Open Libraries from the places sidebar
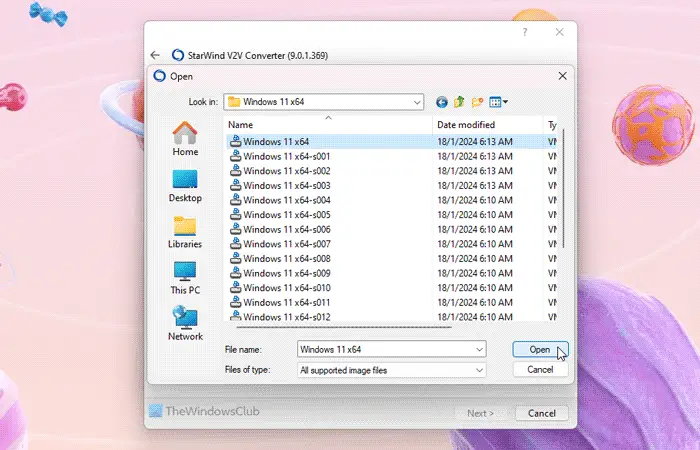The image size is (700, 450). pyautogui.click(x=185, y=232)
